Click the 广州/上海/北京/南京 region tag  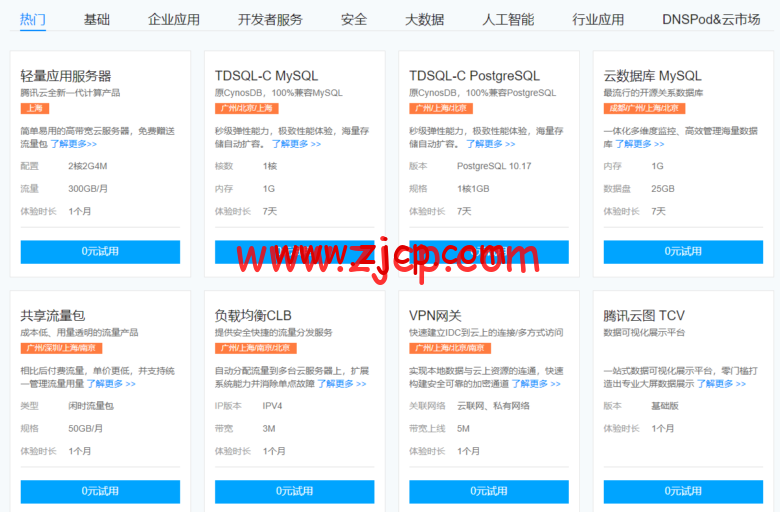coord(450,348)
